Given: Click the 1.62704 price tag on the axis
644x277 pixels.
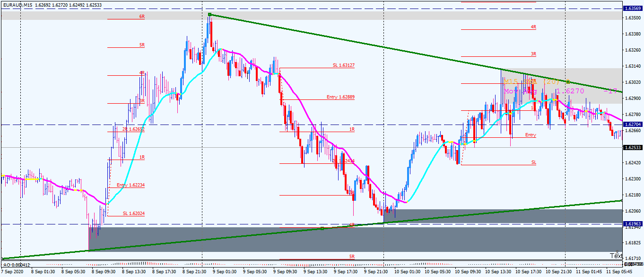Looking at the screenshot, I should pyautogui.click(x=633, y=124).
